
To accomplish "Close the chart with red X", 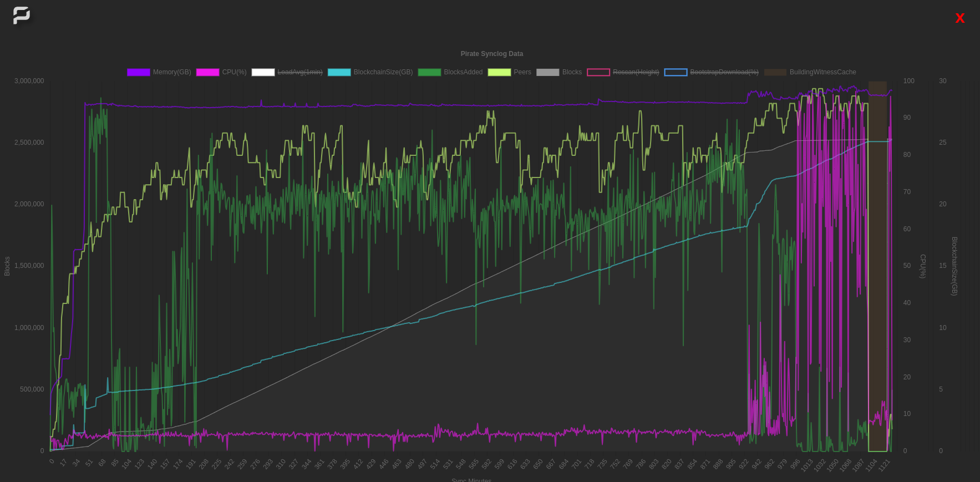I will click(960, 18).
